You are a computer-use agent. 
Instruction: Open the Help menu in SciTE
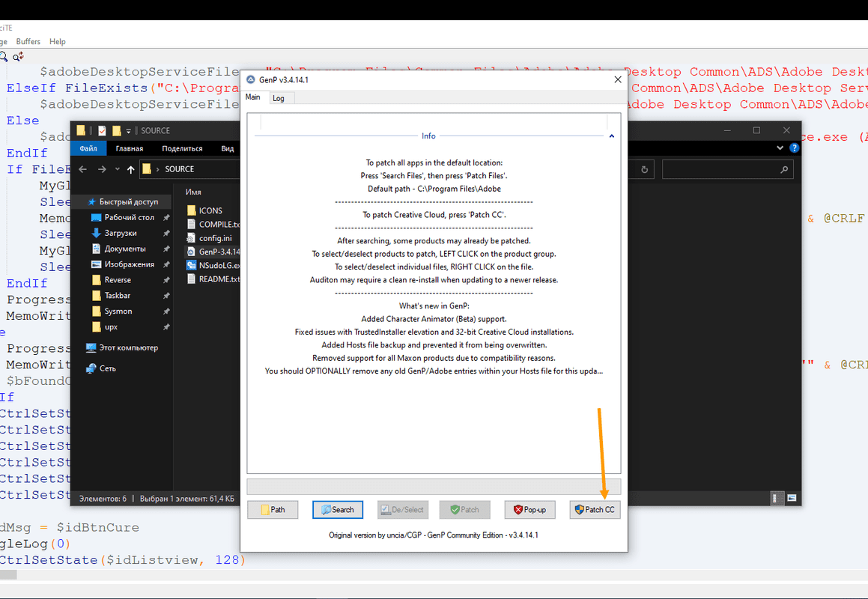(x=58, y=41)
